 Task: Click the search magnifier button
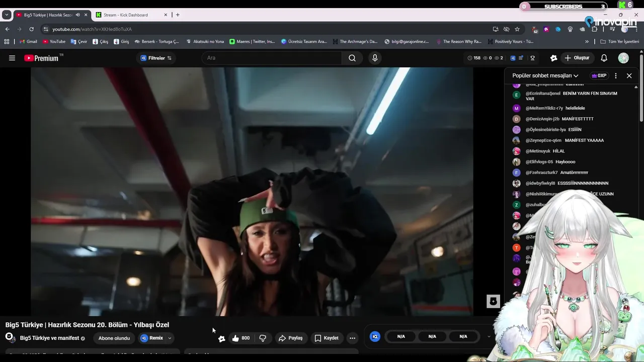coord(352,58)
